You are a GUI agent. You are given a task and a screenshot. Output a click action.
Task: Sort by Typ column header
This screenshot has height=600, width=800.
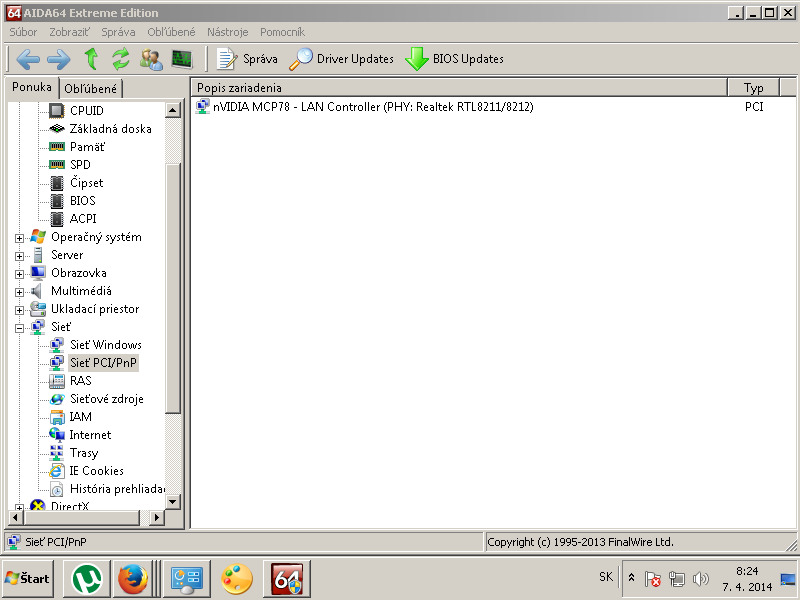pos(754,88)
